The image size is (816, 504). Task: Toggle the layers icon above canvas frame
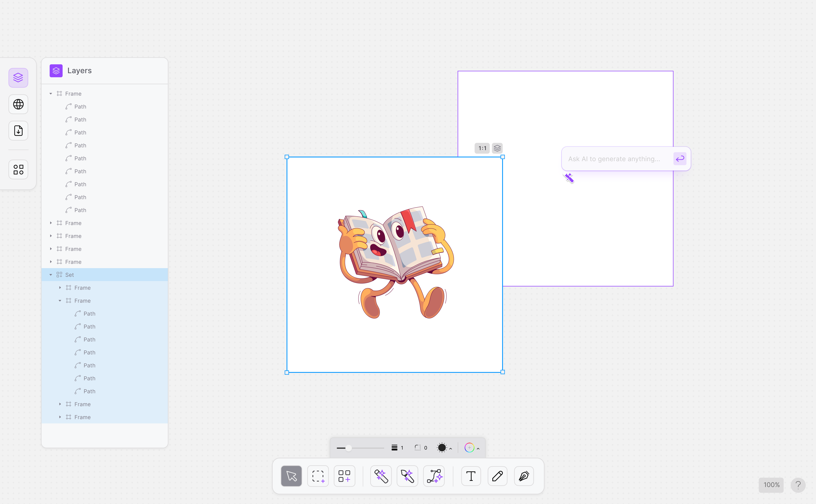[497, 148]
